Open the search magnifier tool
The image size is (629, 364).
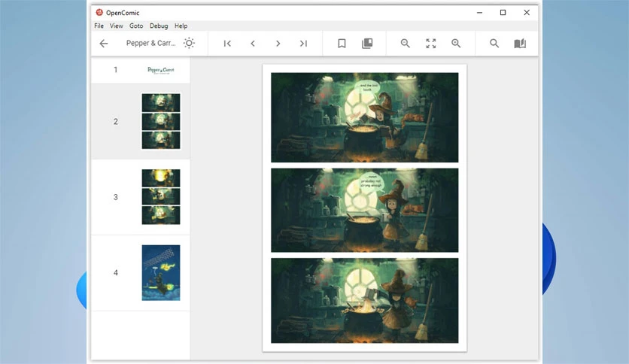tap(494, 44)
